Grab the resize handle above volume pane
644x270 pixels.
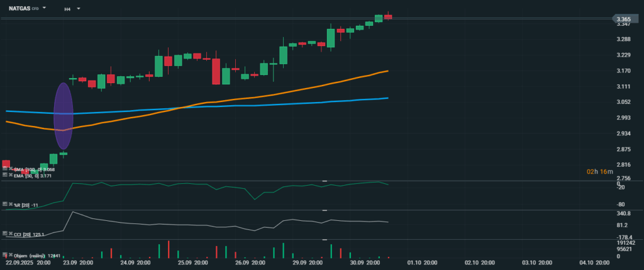pos(325,239)
